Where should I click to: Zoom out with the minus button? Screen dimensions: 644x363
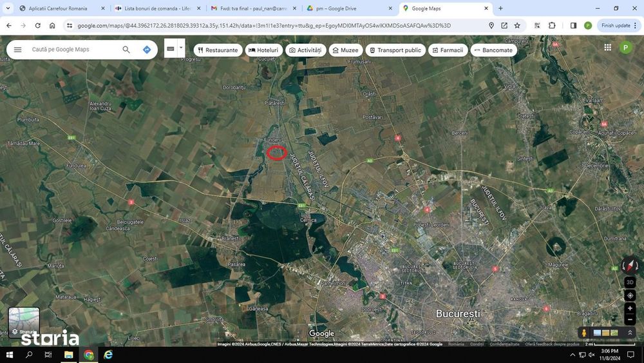(630, 319)
